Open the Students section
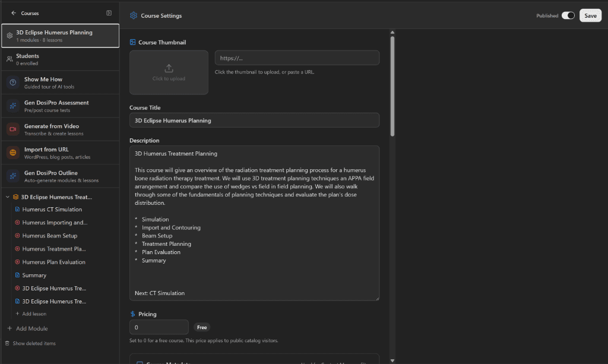 point(60,59)
